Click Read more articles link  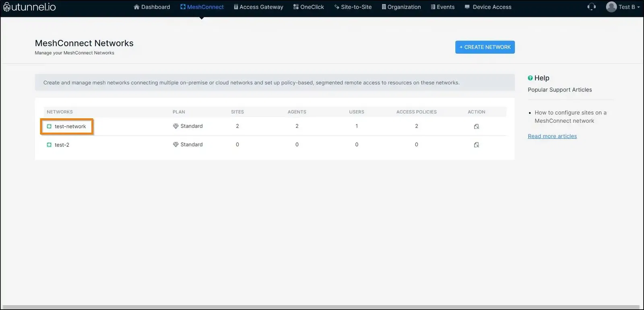coord(552,136)
